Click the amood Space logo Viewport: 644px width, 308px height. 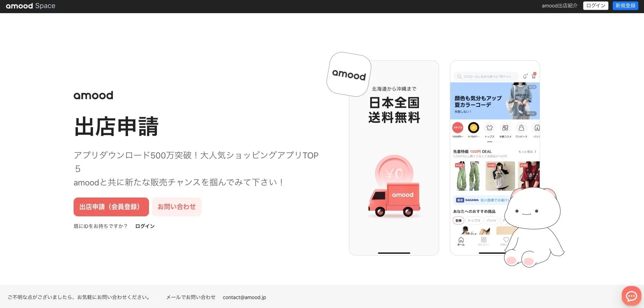point(31,6)
